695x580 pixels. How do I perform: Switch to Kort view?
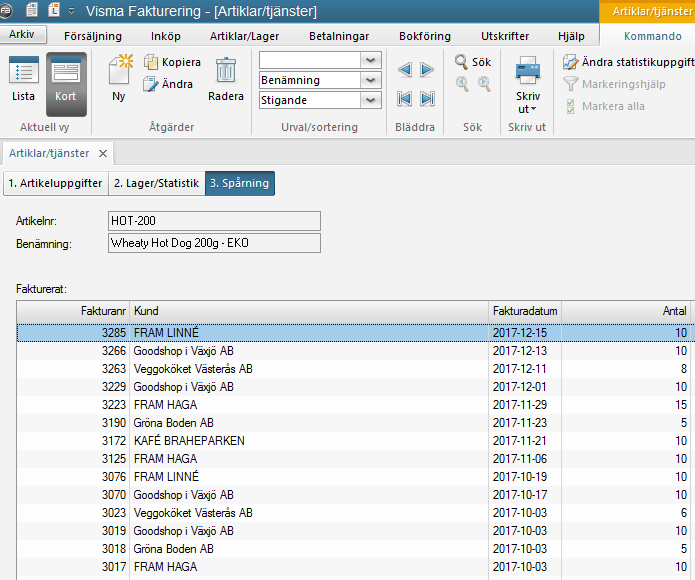tap(66, 80)
